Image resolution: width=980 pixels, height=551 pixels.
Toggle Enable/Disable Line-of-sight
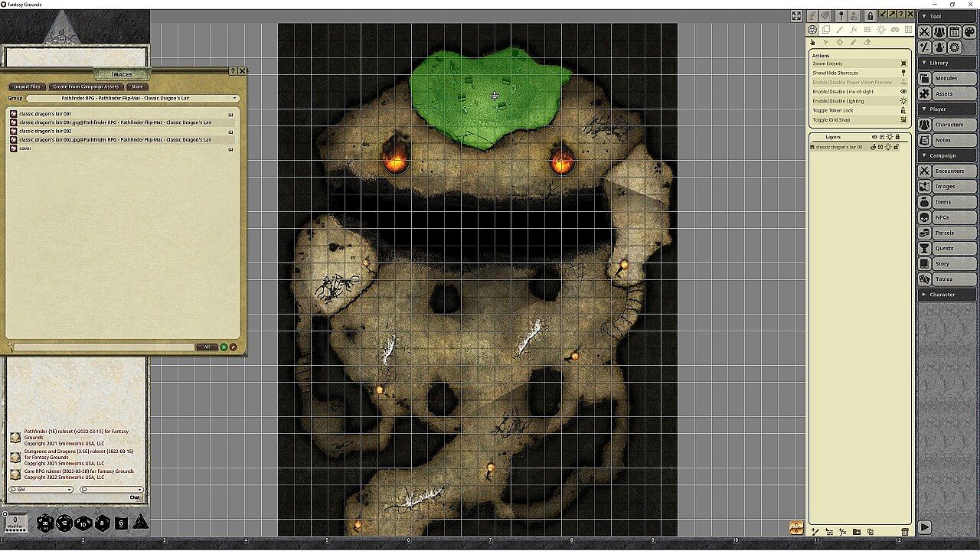[859, 92]
